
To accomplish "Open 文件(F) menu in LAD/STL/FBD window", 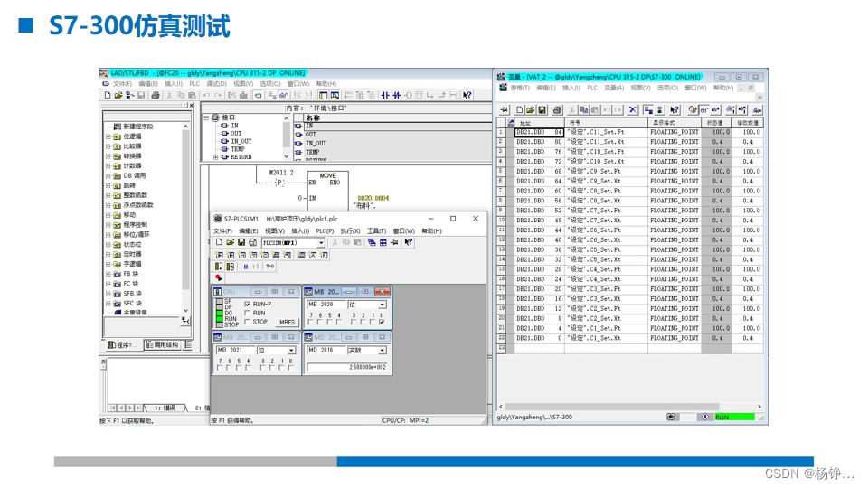I will (122, 84).
